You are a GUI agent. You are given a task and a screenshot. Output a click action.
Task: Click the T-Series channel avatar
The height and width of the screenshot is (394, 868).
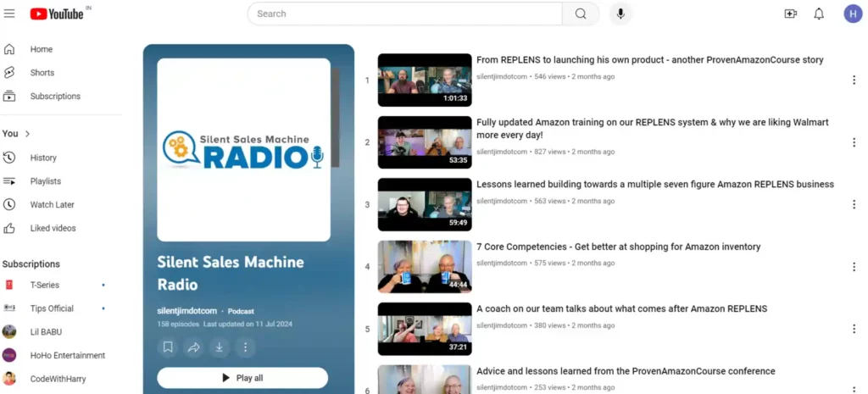9,285
